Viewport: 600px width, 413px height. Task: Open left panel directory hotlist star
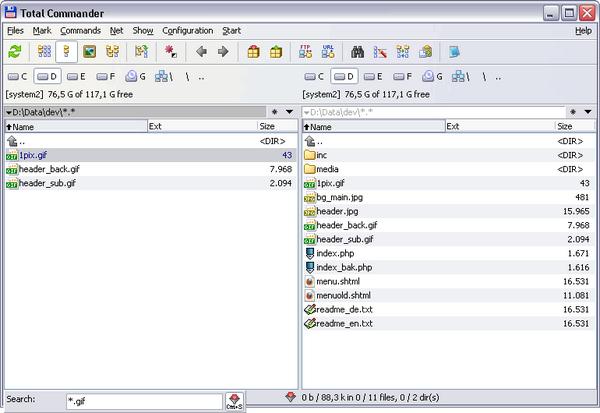pos(274,112)
